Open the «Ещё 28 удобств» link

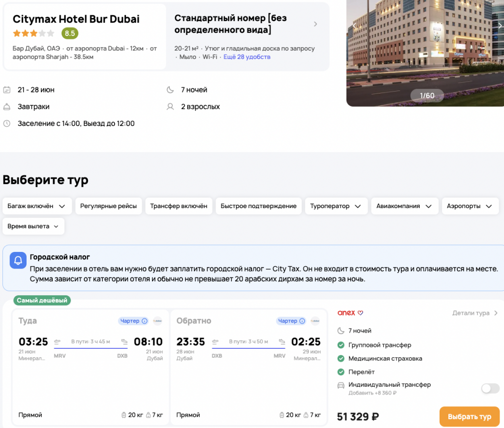click(247, 57)
